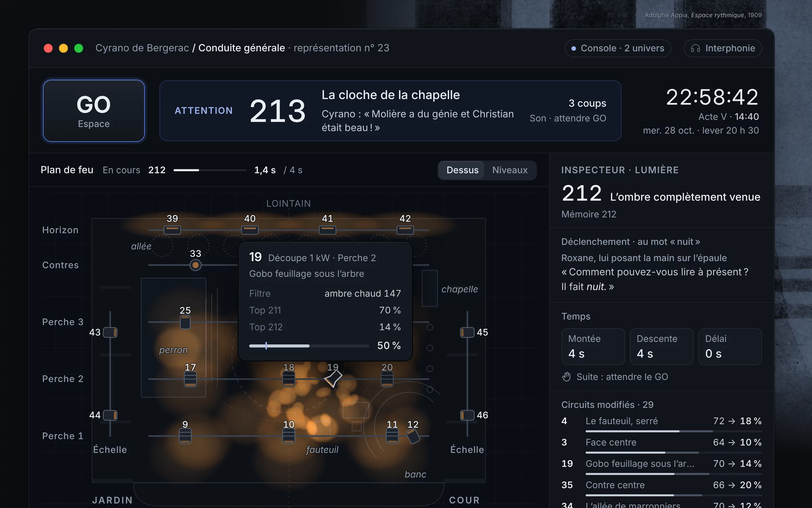Select fixture 18 on Perche 2
Screen dimensions: 812x508
click(289, 379)
